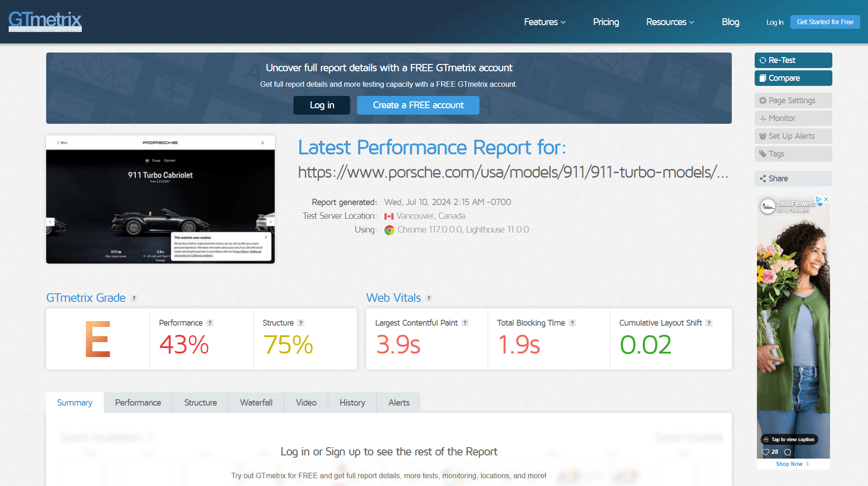Click Largest Contentful Paint help icon

(x=465, y=323)
